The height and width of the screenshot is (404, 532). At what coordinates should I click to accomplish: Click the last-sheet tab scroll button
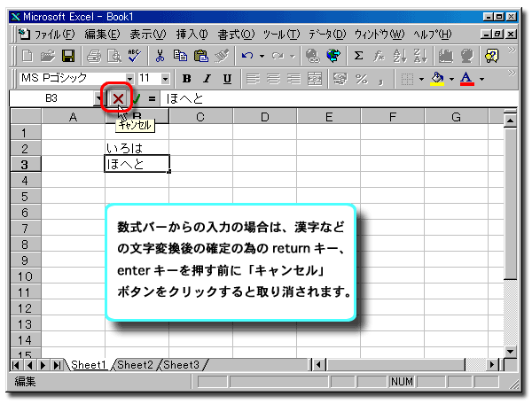[57, 365]
